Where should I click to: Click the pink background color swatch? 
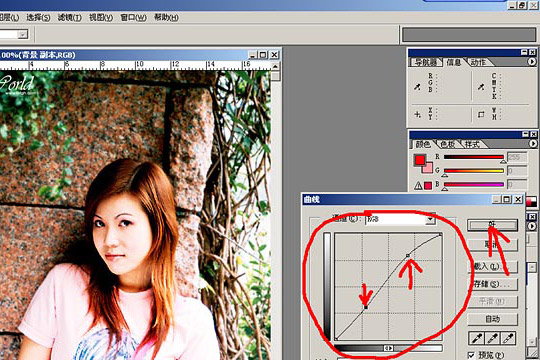click(x=429, y=168)
